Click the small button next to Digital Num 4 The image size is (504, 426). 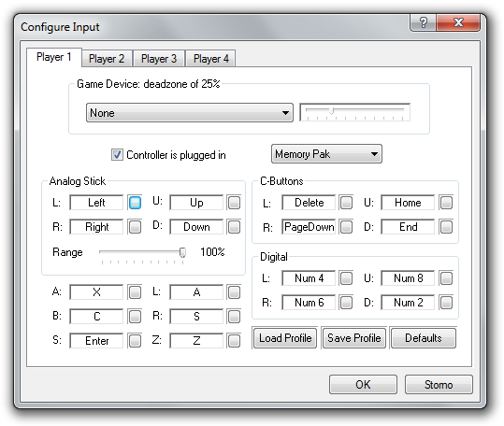pyautogui.click(x=346, y=278)
